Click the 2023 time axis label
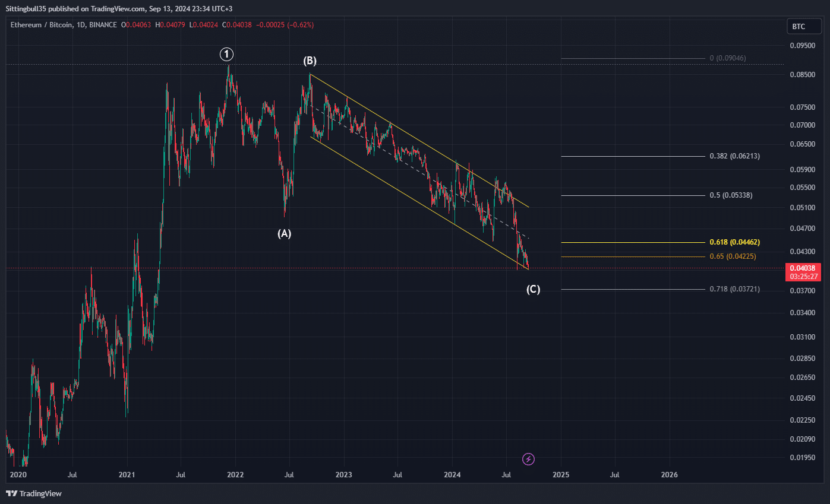Image resolution: width=830 pixels, height=504 pixels. 343,475
